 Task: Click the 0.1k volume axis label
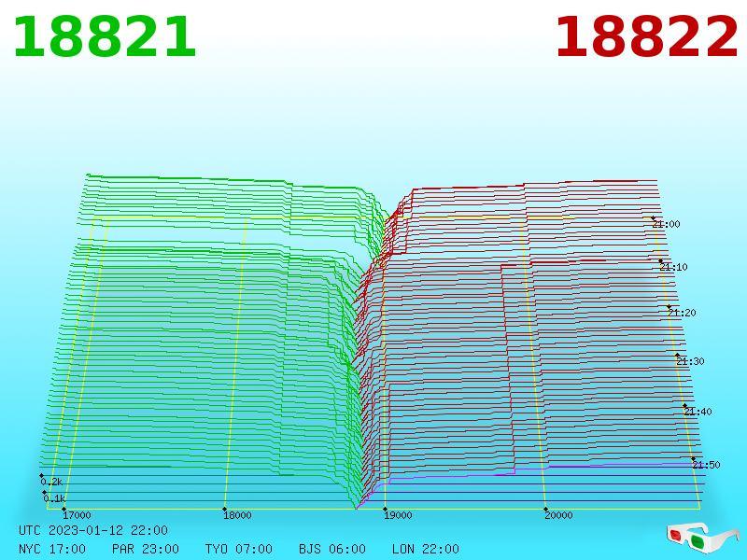point(54,498)
